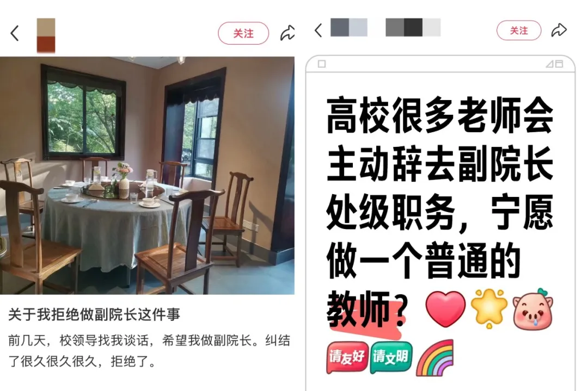Go back from the right post
The height and width of the screenshot is (391, 588).
[318, 30]
